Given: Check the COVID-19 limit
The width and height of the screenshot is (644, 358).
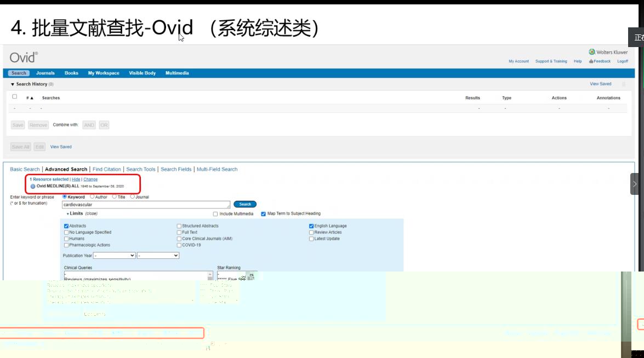Looking at the screenshot, I should 179,245.
